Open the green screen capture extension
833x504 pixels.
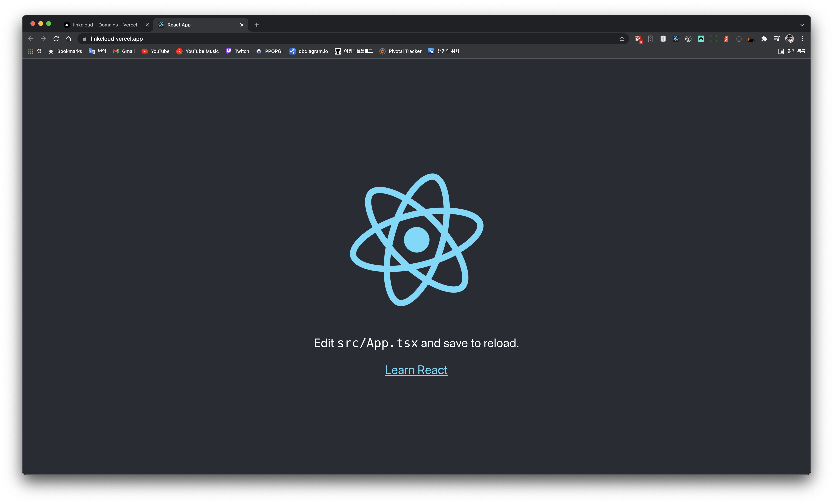(x=714, y=39)
